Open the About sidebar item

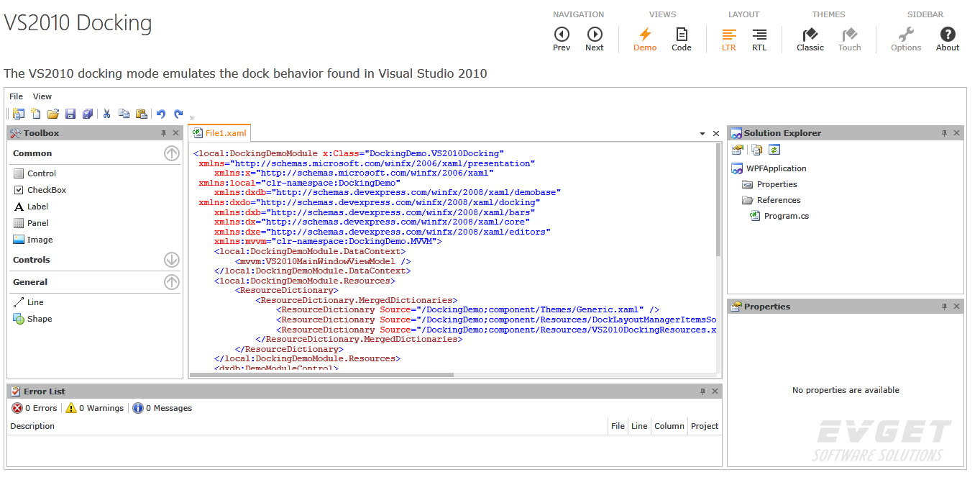point(948,39)
